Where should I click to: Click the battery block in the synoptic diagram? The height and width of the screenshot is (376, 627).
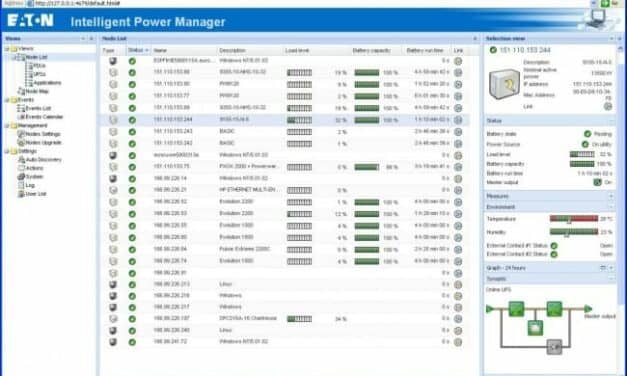click(535, 328)
